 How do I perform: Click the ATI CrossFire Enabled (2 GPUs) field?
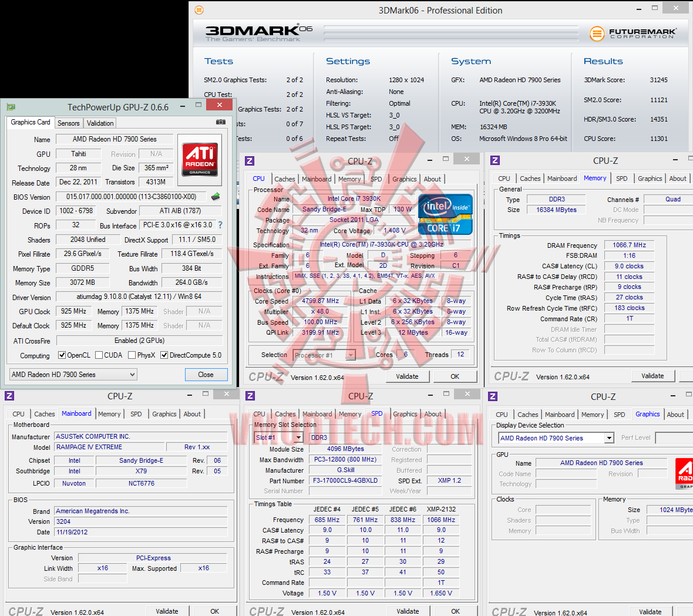point(139,341)
